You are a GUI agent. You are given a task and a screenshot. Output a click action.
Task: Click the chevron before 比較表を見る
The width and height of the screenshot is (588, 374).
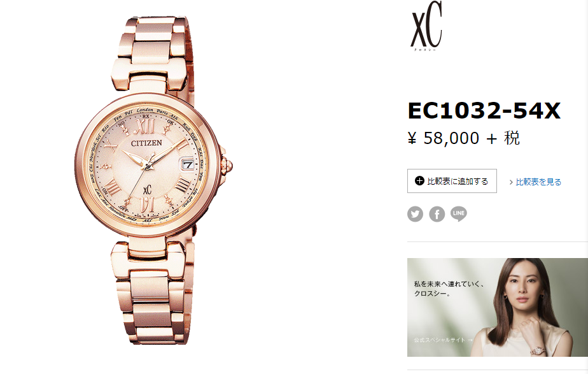click(x=511, y=182)
